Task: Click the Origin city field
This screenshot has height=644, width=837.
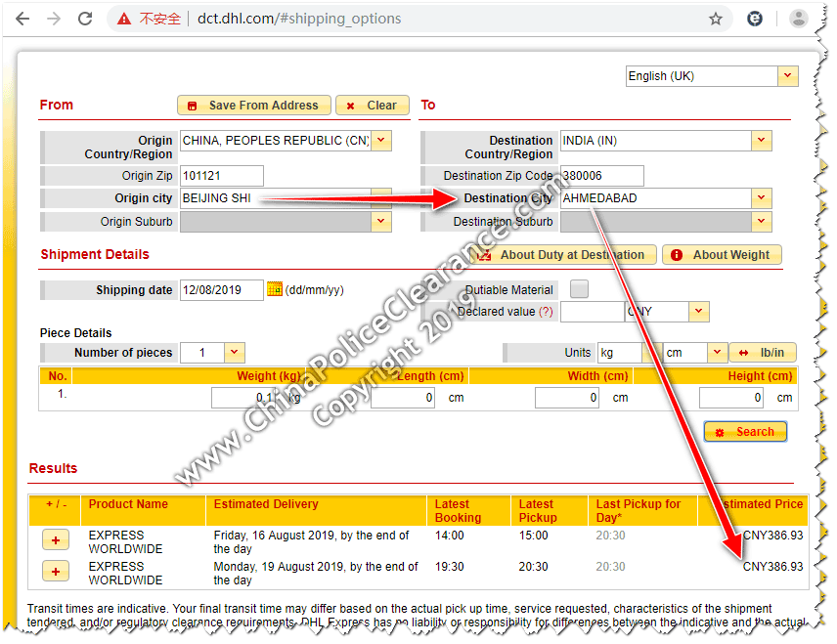Action: [x=276, y=198]
